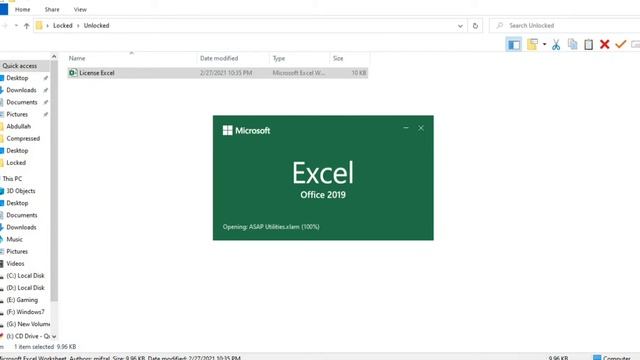The height and width of the screenshot is (360, 640).
Task: Open Downloads under This PC
Action: (21, 227)
